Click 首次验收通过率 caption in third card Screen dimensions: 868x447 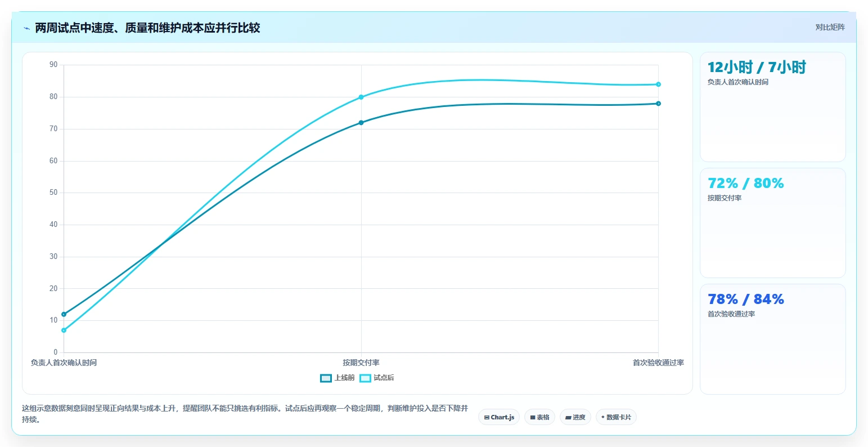click(731, 314)
